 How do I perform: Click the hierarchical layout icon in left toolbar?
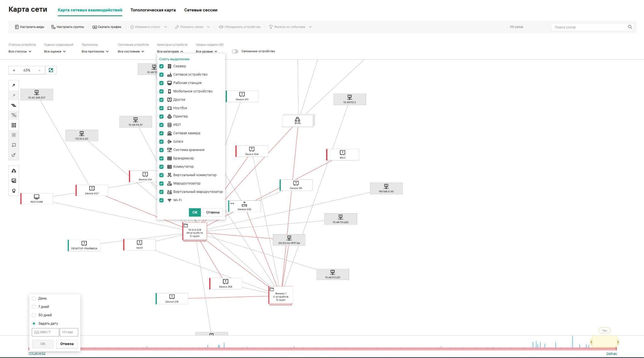tap(14, 105)
